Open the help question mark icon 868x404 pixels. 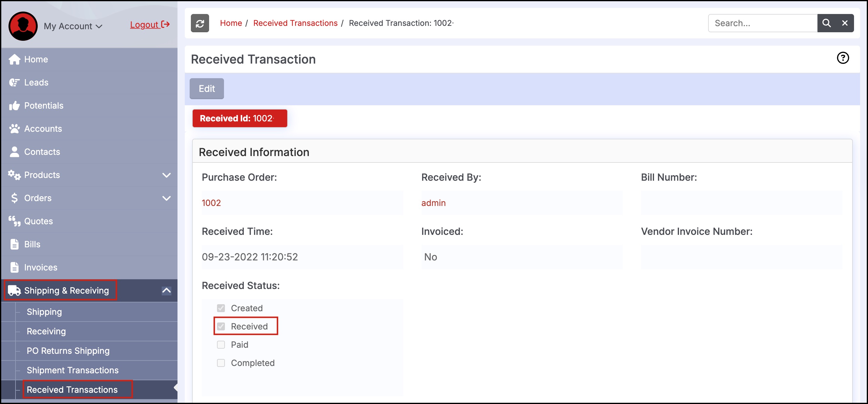(x=843, y=58)
